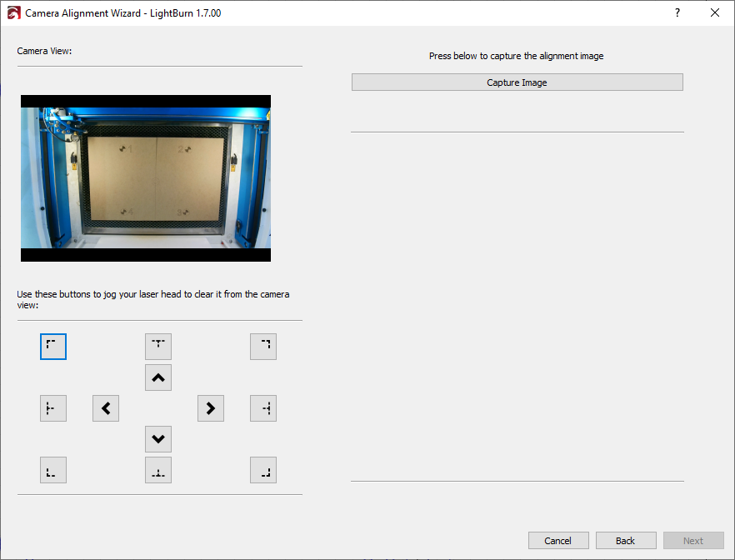Click the Capture Image button
This screenshot has width=735, height=560.
(517, 82)
